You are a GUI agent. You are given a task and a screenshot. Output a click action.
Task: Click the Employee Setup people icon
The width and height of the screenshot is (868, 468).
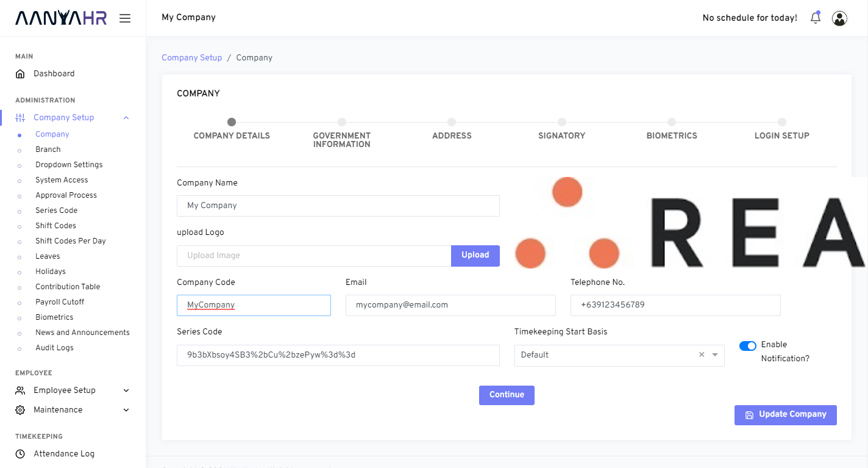pyautogui.click(x=20, y=390)
